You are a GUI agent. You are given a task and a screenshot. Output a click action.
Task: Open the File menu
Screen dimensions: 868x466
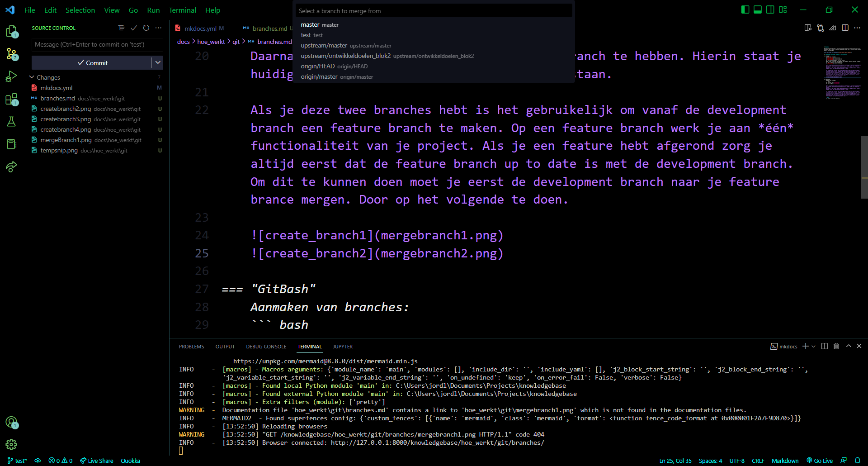[x=30, y=10]
